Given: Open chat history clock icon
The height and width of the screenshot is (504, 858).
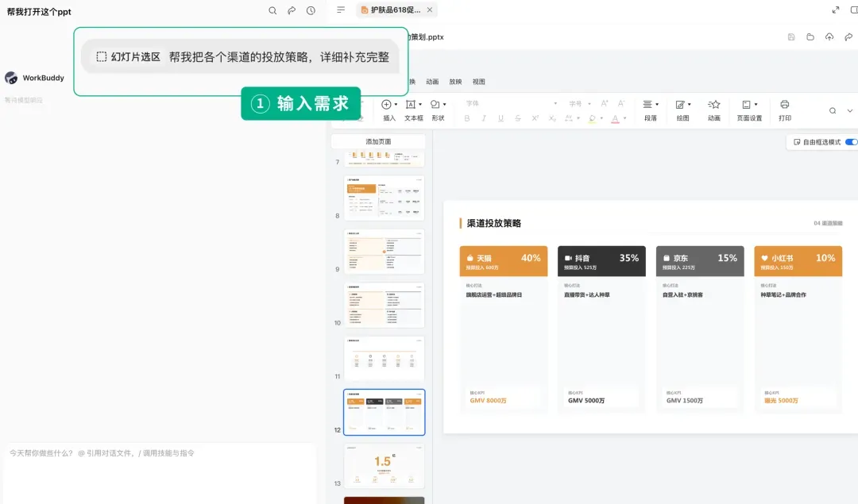Looking at the screenshot, I should pos(311,10).
